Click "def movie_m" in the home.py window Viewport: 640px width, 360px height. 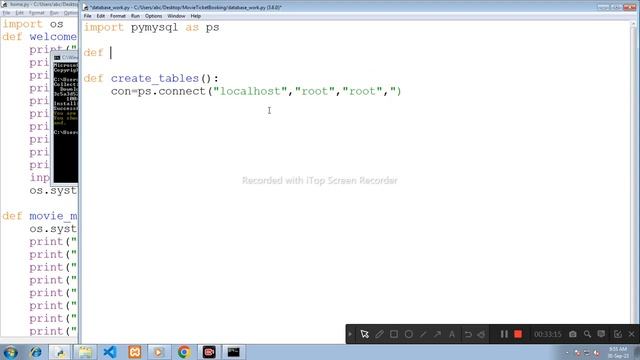(40, 216)
